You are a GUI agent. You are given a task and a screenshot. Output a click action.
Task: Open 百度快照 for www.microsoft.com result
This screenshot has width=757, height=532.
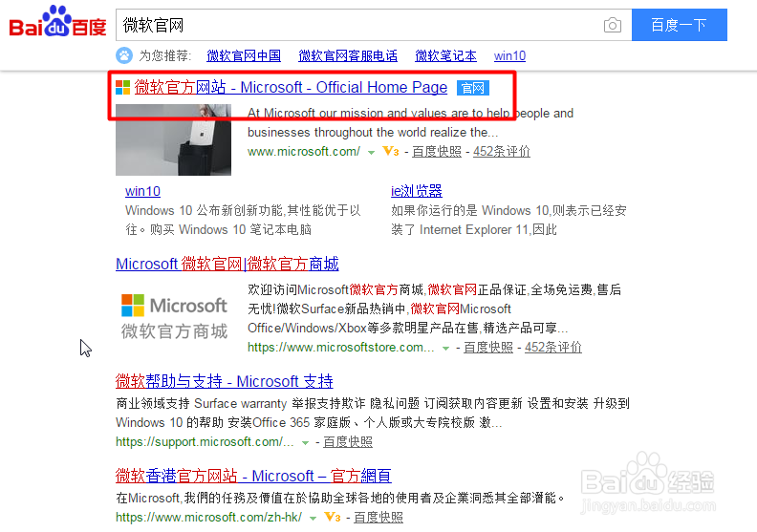pos(437,152)
